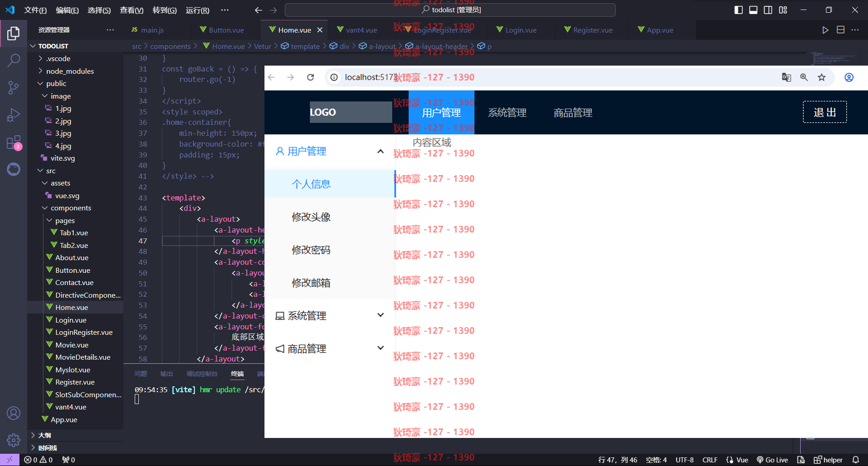Image resolution: width=868 pixels, height=466 pixels.
Task: Click the browser reload button
Action: pyautogui.click(x=311, y=77)
